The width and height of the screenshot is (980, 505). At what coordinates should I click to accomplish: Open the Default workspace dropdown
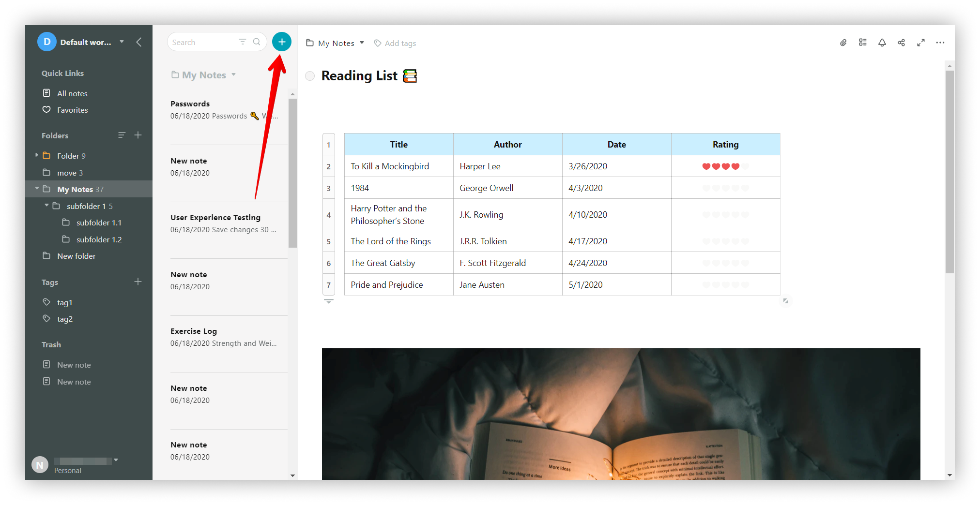pyautogui.click(x=122, y=42)
